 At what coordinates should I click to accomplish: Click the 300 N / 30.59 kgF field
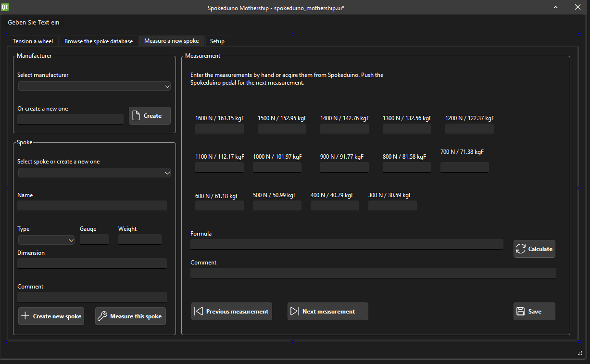(392, 206)
